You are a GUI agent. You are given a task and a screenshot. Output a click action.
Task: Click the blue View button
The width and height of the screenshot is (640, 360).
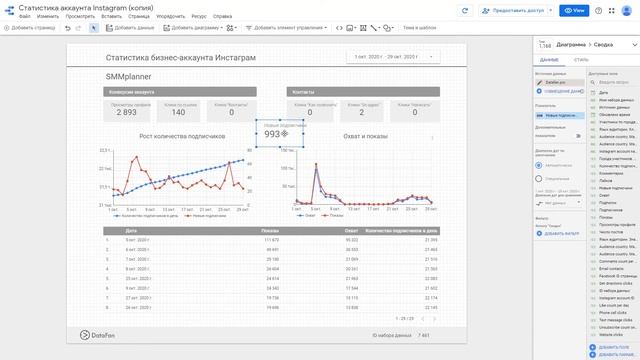(x=574, y=11)
